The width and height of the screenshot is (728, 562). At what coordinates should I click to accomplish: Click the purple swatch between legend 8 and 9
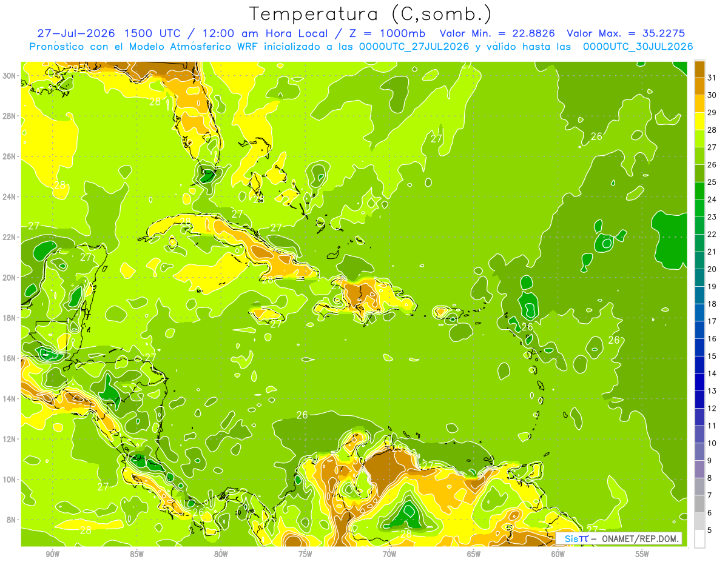[699, 469]
